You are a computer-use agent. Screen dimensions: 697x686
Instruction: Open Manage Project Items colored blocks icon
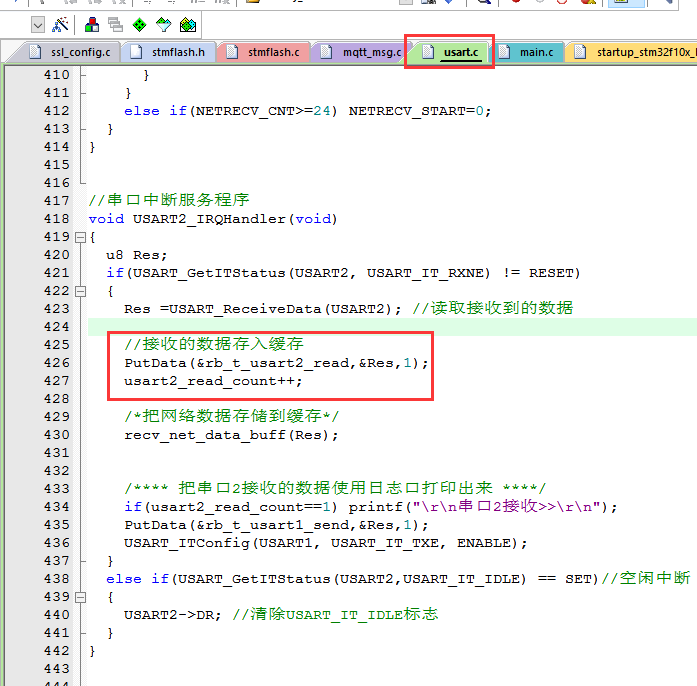click(92, 25)
